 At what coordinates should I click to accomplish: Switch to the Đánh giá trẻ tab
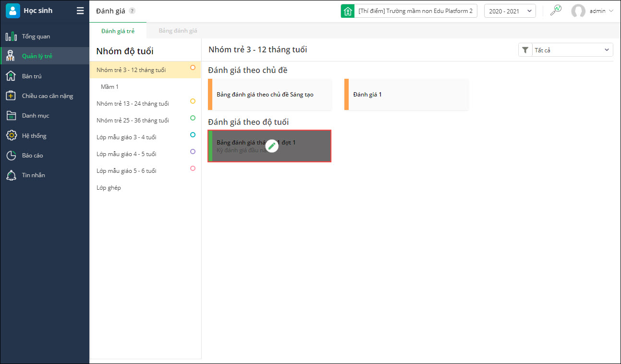pos(118,31)
